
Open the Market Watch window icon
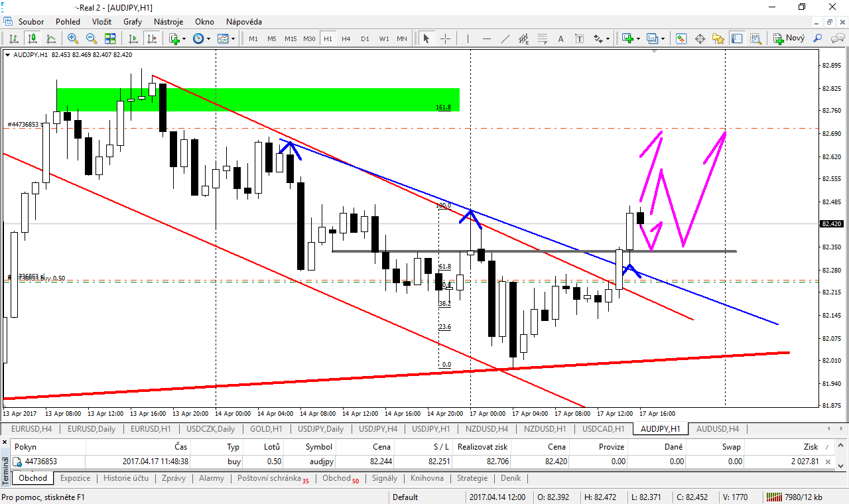(681, 38)
